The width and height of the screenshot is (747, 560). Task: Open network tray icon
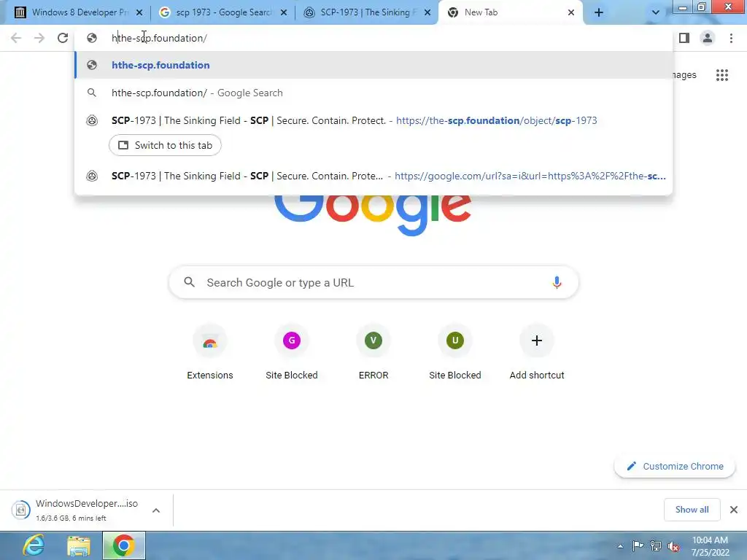(656, 545)
